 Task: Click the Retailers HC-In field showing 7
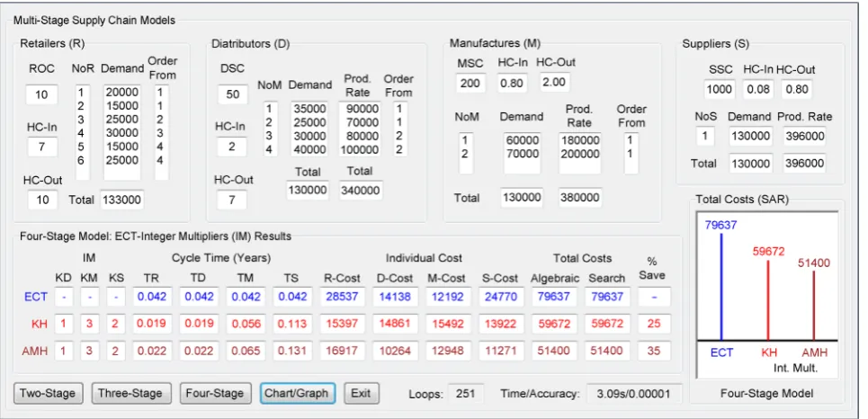click(x=41, y=147)
